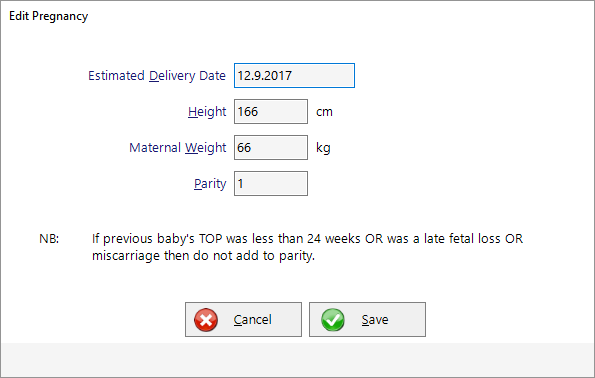Click the kg unit beside Maternal Weight

click(323, 148)
